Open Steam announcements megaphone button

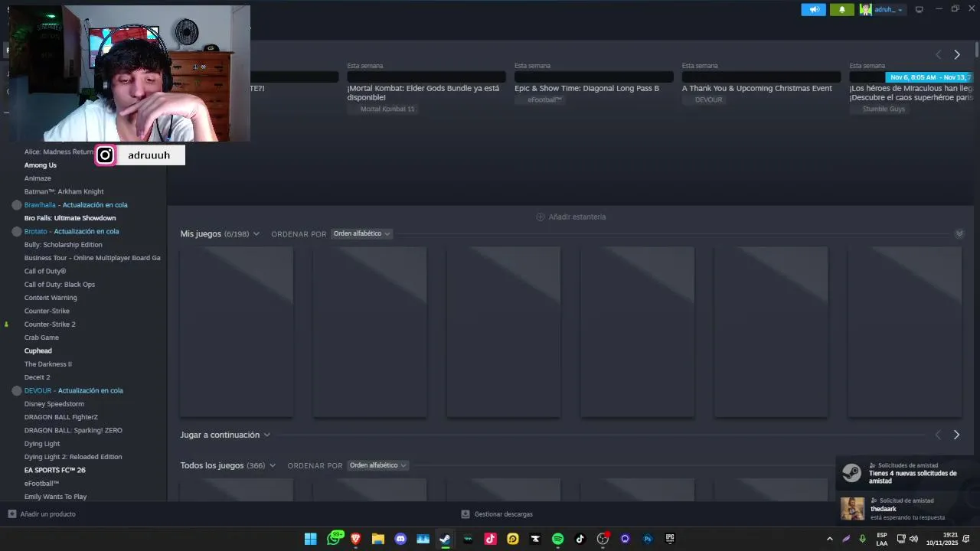click(x=813, y=9)
